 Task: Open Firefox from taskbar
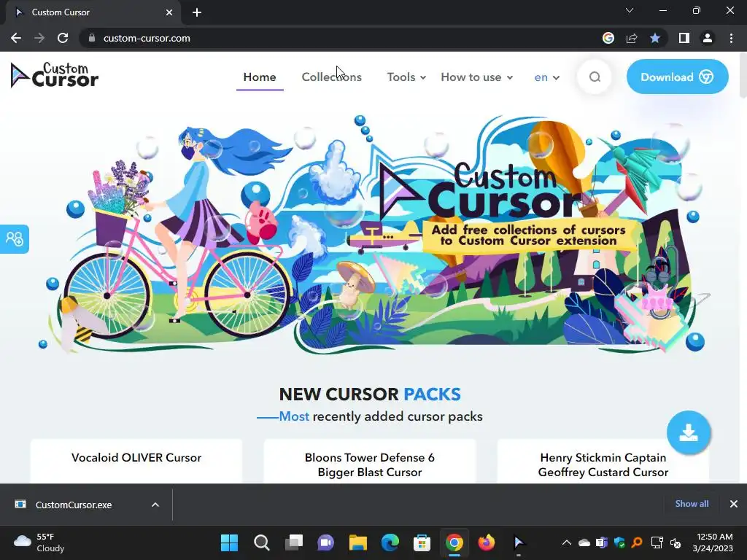coord(487,542)
